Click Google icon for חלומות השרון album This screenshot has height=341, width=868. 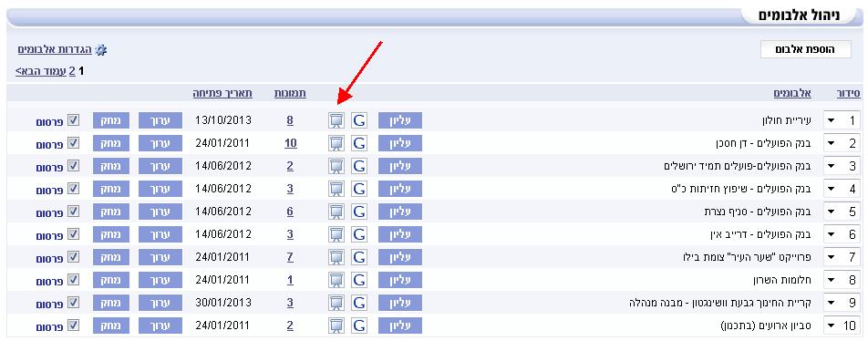point(359,280)
